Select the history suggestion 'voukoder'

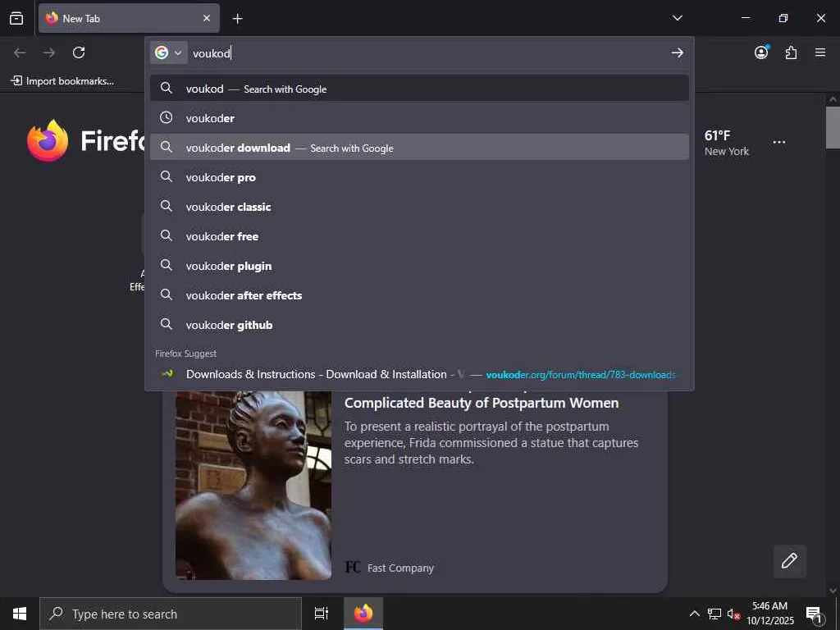pos(419,118)
